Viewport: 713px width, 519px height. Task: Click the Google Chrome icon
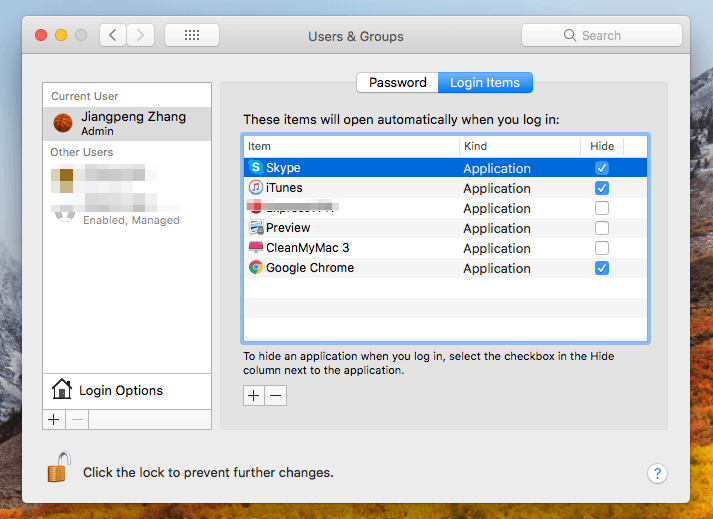(256, 268)
